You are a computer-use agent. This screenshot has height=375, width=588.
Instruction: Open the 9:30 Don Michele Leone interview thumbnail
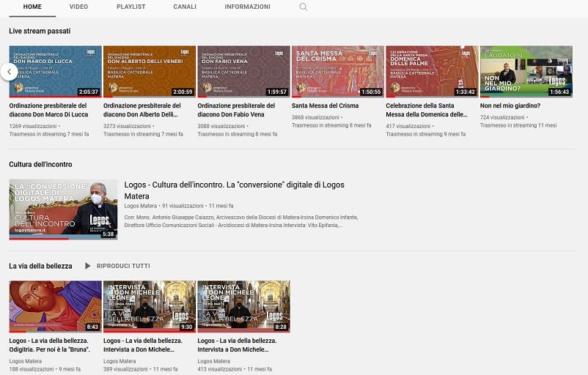[x=150, y=306]
